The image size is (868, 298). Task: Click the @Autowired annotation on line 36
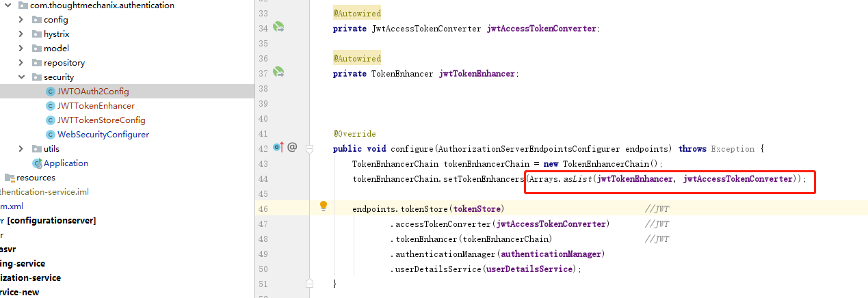[x=357, y=59]
